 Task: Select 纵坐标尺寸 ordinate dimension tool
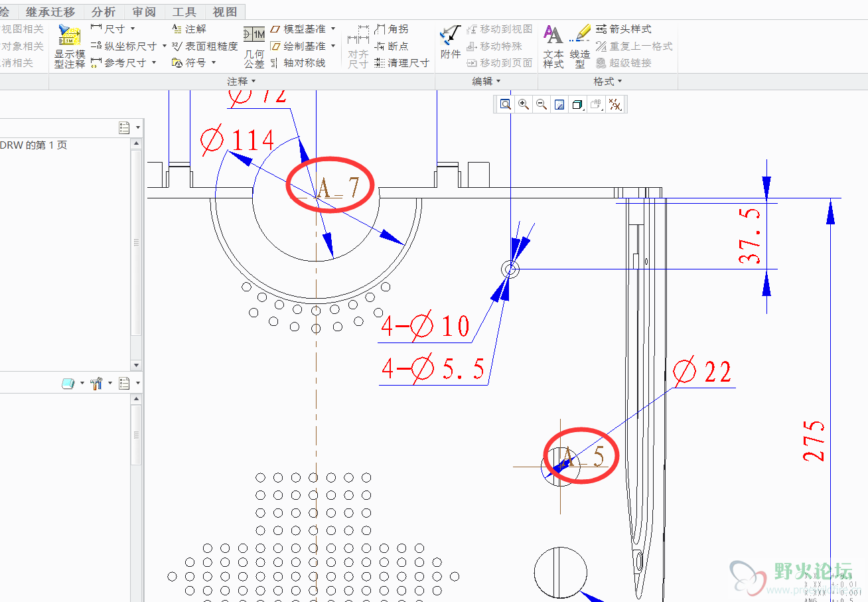pos(123,46)
